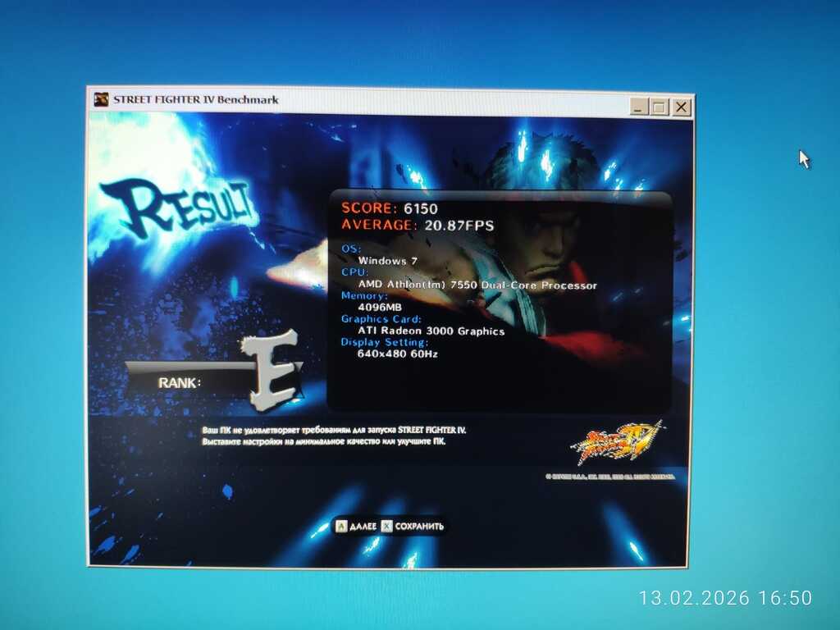Screen dimensions: 840x630
Task: Click the green A button icon
Action: (x=341, y=526)
